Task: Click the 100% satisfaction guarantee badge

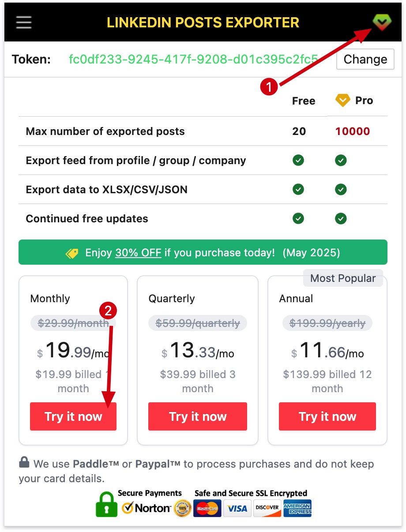Action: [x=183, y=509]
